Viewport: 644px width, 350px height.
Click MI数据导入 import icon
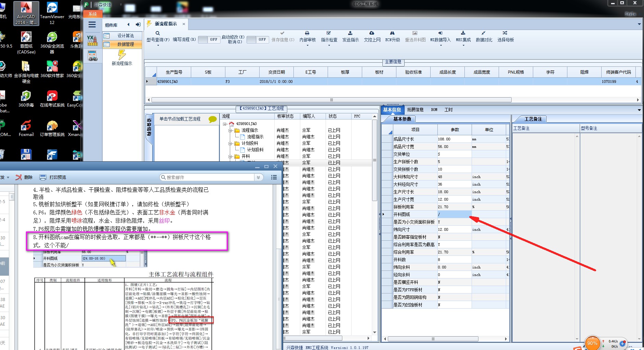click(x=441, y=33)
